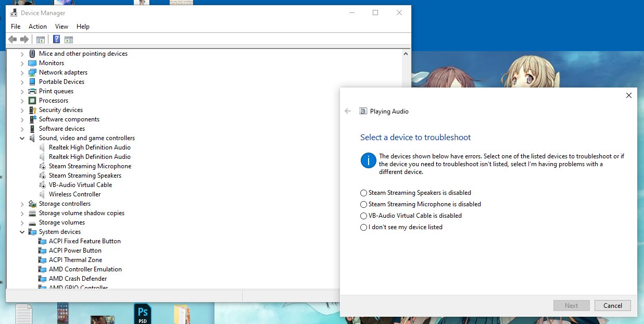Collapse the System devices category
644x324 pixels.
tap(22, 232)
